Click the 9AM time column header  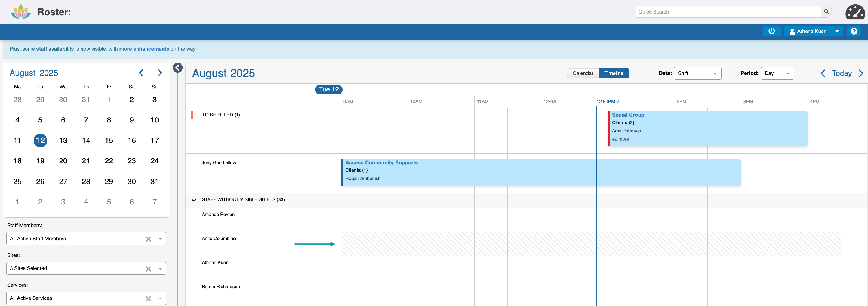(x=348, y=102)
